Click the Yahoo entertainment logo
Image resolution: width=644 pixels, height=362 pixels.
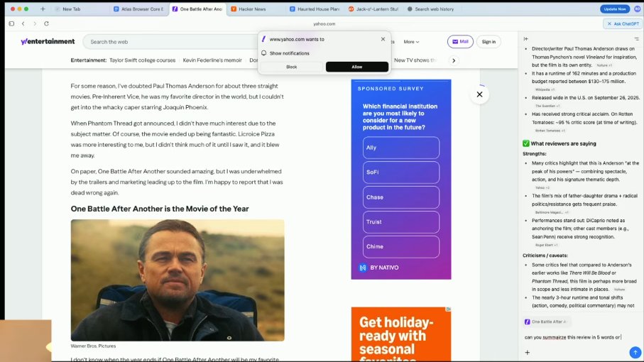pos(48,41)
